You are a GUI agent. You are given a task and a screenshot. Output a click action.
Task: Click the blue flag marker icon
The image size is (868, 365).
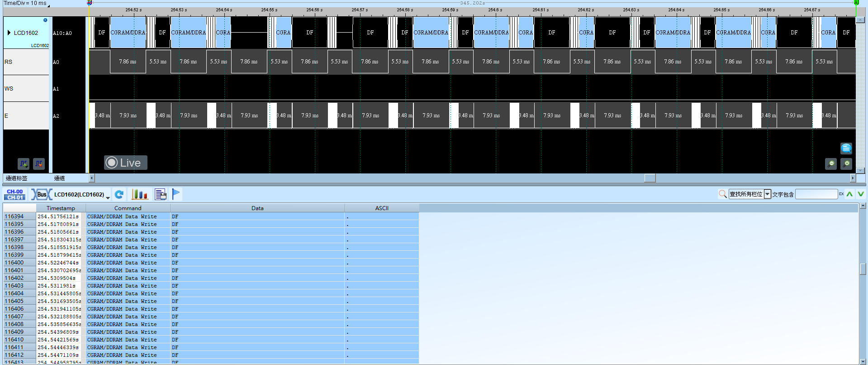[x=176, y=194]
